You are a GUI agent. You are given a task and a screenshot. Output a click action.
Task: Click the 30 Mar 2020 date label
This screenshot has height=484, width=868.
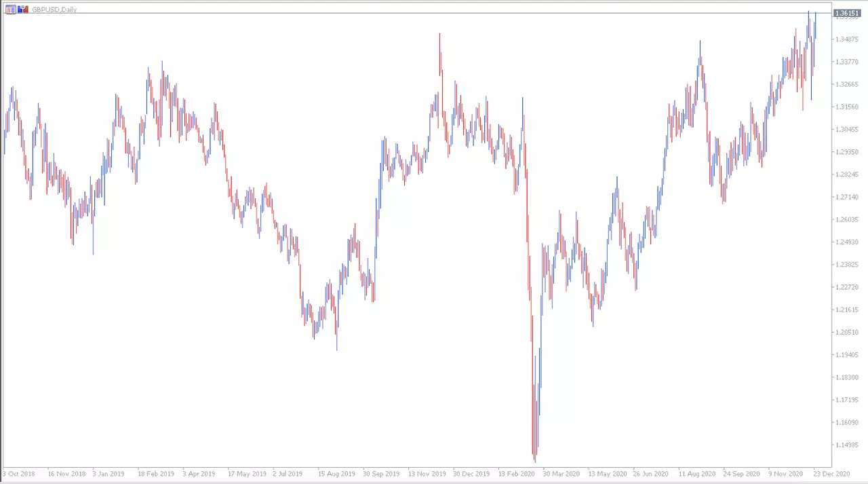pyautogui.click(x=561, y=473)
